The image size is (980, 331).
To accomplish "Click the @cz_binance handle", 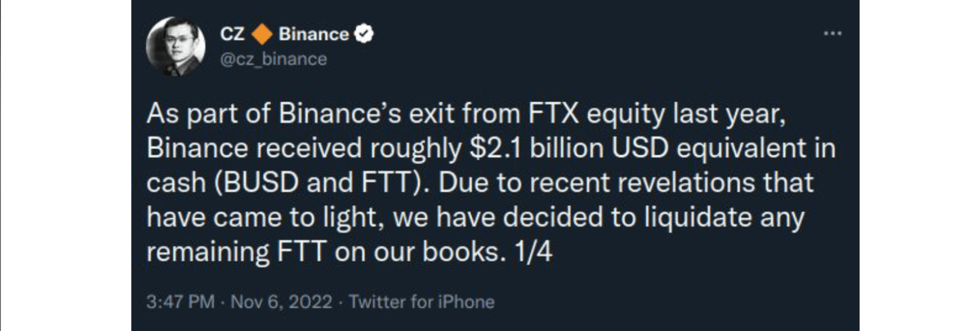I will pyautogui.click(x=273, y=59).
